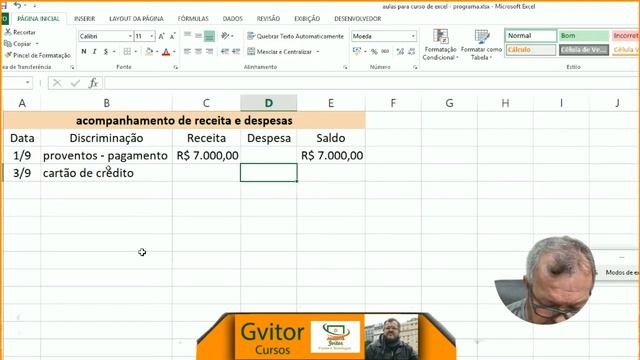Toggle the bottom align button
Image resolution: width=640 pixels, height=360 pixels.
coord(209,36)
